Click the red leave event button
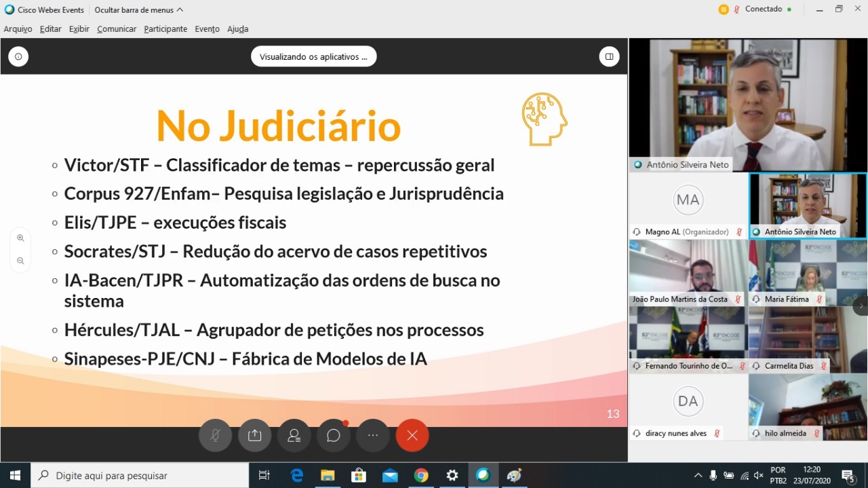Screen dimensions: 868x488 tap(412, 436)
